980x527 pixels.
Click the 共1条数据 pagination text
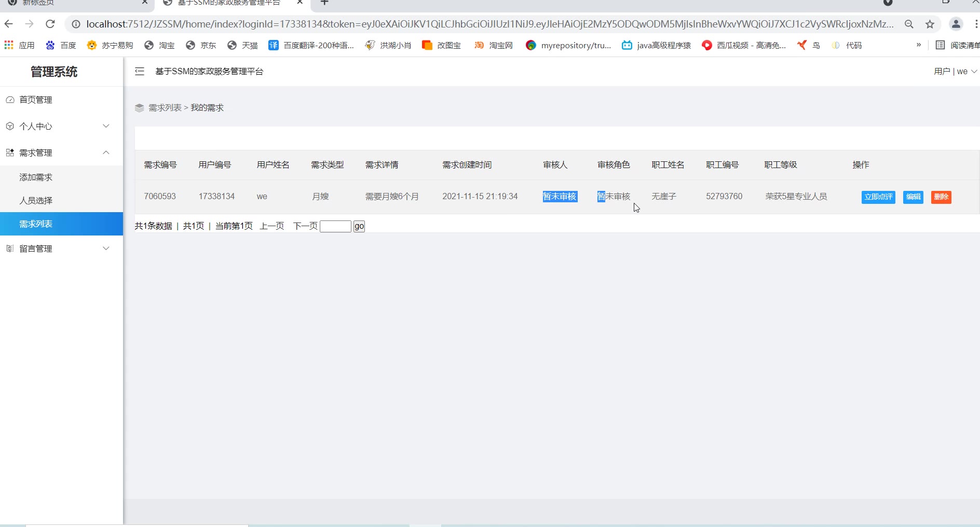pos(153,226)
